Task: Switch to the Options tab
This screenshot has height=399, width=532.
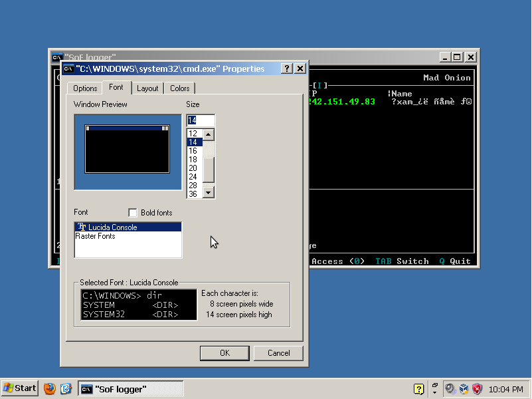Action: coord(85,88)
